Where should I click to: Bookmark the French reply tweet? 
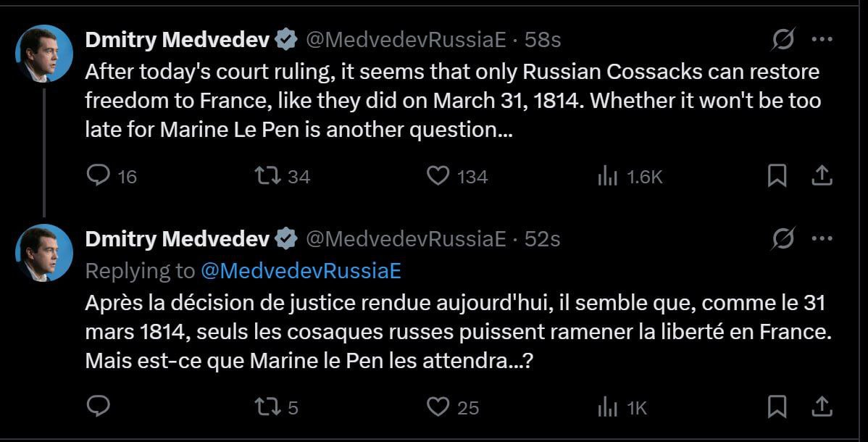pos(777,406)
